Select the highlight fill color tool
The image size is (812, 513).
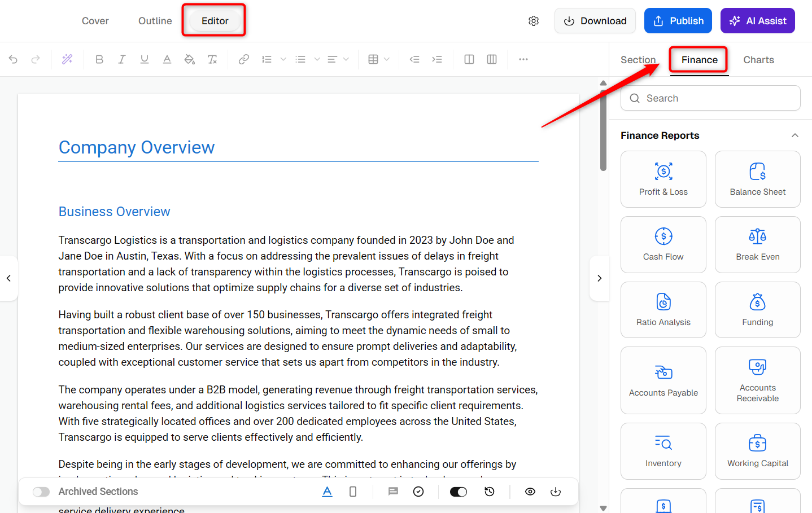190,59
